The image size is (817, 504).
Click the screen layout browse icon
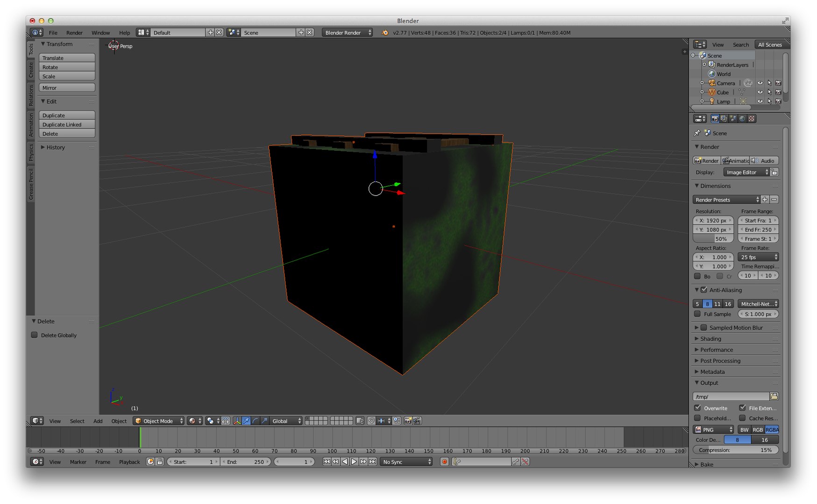[143, 32]
